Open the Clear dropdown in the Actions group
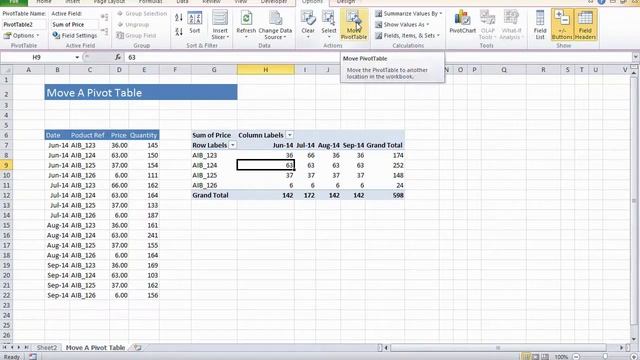 coord(308,24)
